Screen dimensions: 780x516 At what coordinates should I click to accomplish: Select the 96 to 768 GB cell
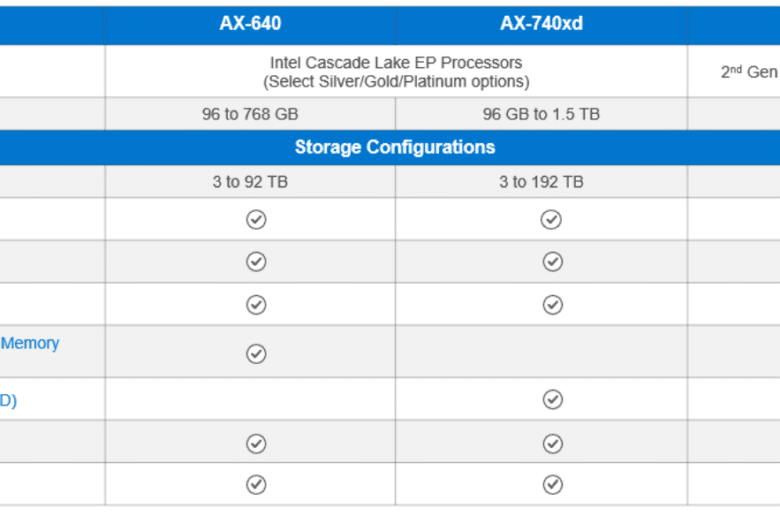[250, 114]
